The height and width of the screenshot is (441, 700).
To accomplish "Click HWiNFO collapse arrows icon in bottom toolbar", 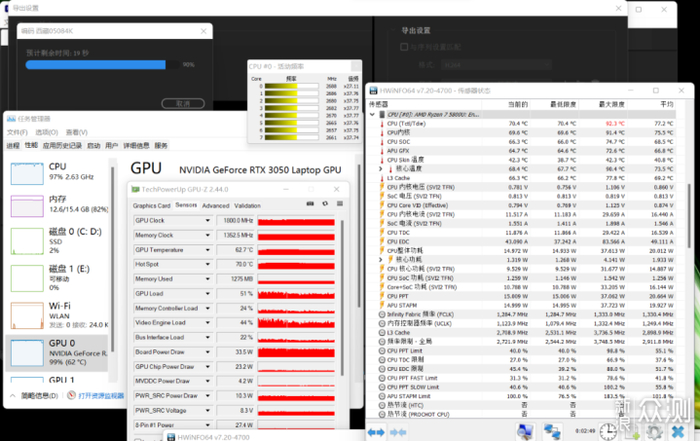I will tap(398, 432).
